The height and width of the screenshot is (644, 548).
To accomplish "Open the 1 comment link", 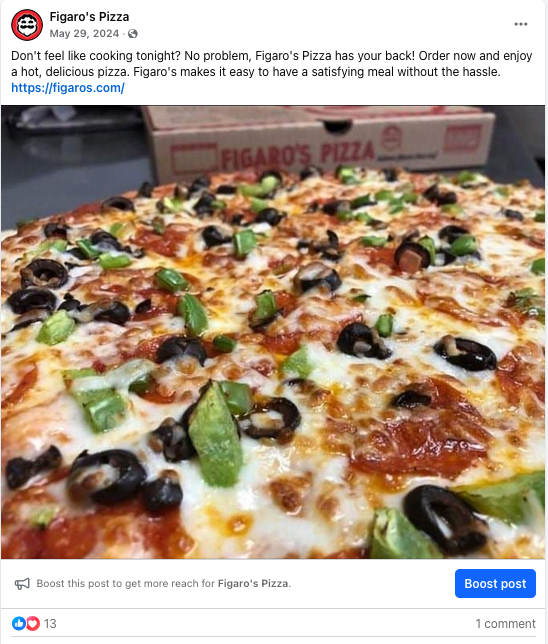I will click(x=505, y=623).
